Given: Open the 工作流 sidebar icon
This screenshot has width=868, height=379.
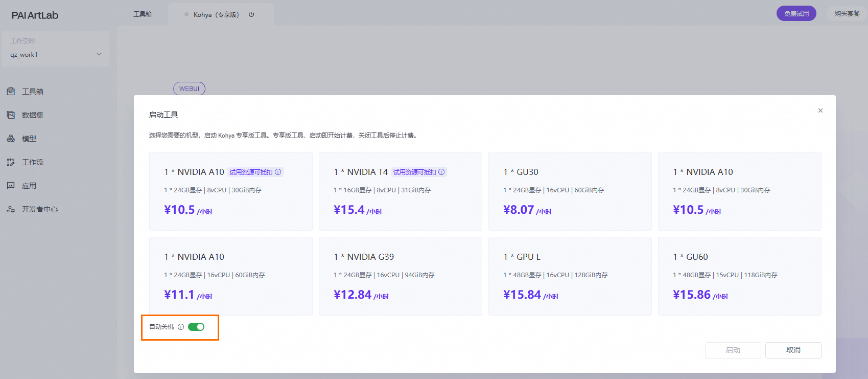Looking at the screenshot, I should click(11, 162).
